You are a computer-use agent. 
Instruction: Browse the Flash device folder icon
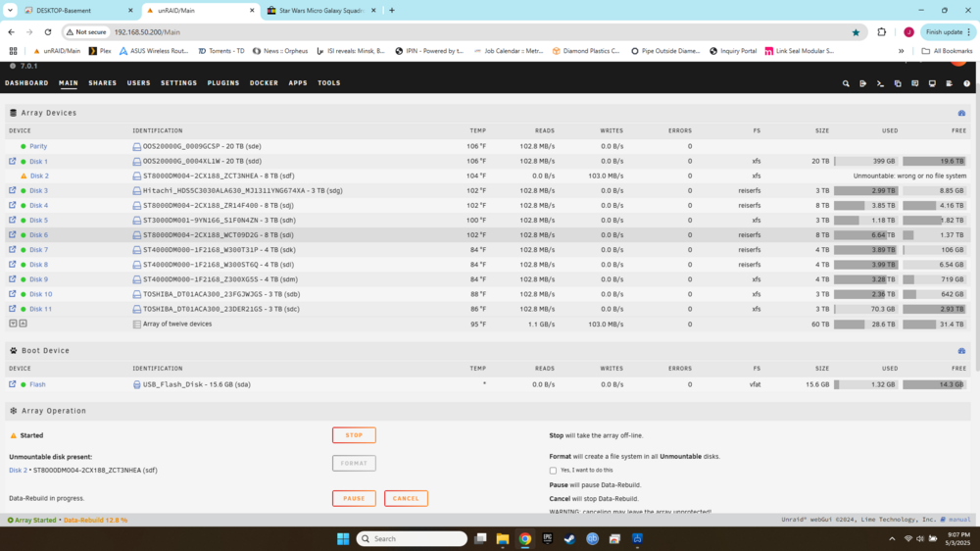click(13, 384)
